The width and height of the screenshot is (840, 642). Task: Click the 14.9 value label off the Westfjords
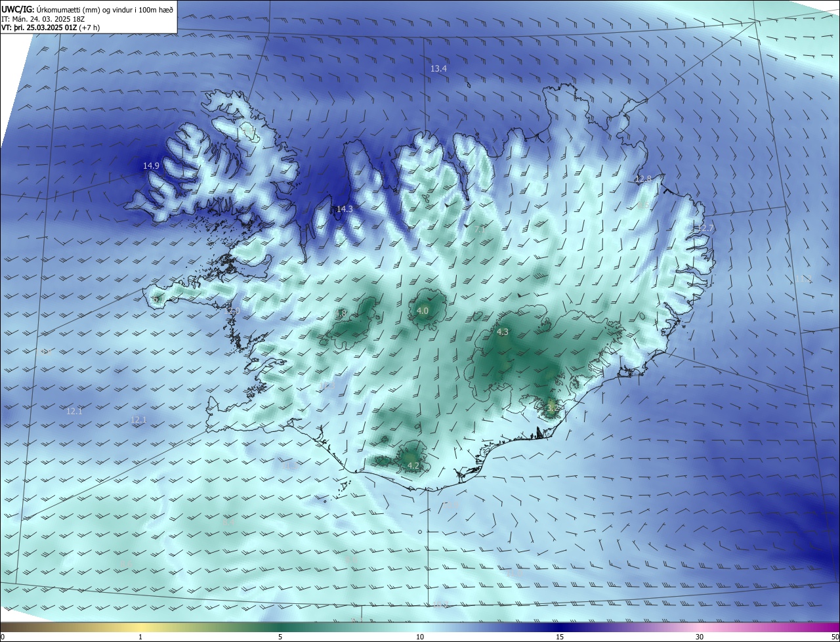(151, 166)
